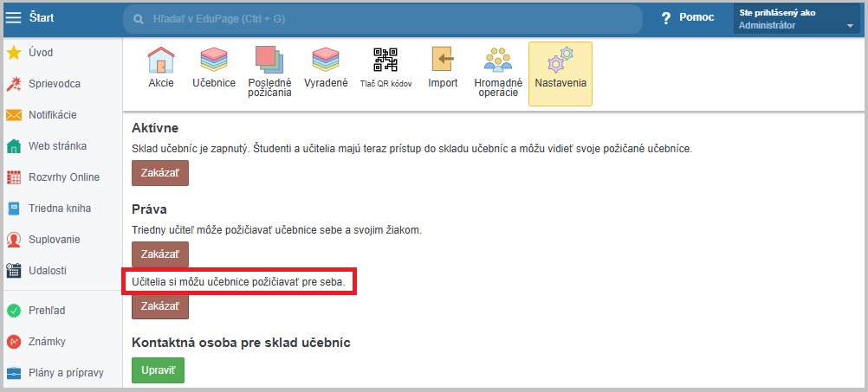868x392 pixels.
Task: Click the Štart label in header
Action: coord(42,17)
